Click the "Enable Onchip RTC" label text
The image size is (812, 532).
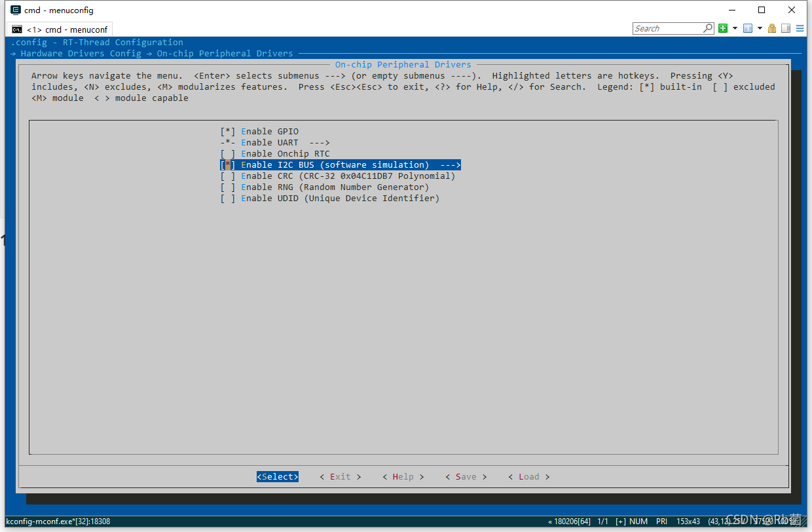[286, 153]
